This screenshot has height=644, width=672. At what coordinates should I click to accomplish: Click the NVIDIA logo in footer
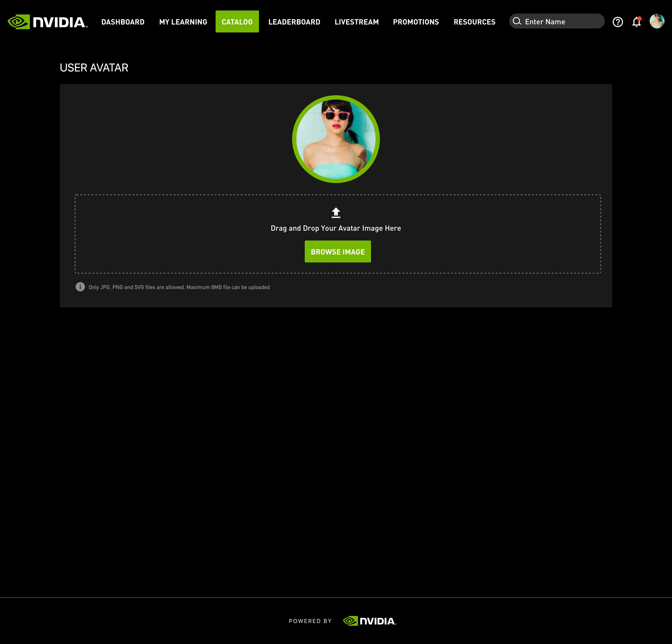[370, 621]
